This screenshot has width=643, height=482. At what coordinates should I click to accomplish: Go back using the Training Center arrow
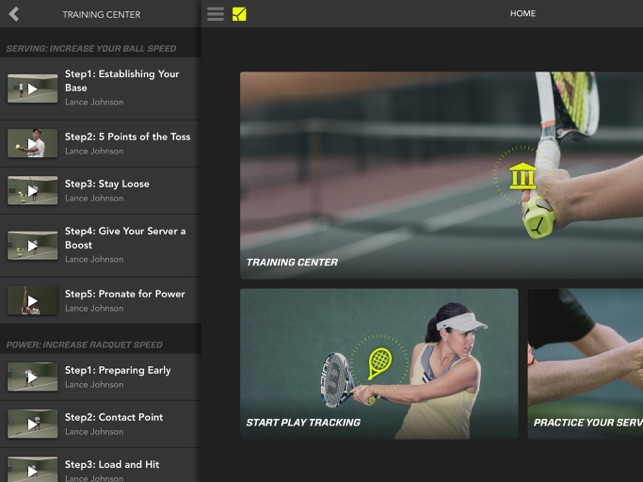pyautogui.click(x=14, y=14)
